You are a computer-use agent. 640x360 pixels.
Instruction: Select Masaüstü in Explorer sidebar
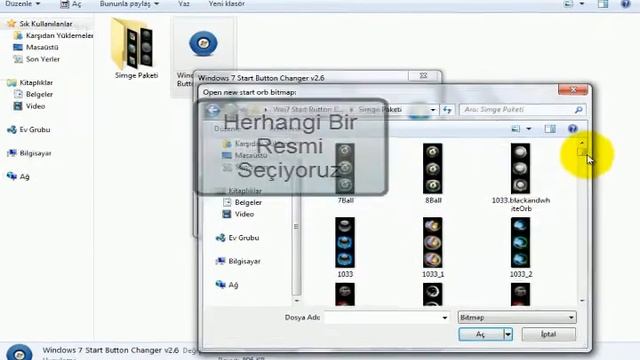[36, 47]
